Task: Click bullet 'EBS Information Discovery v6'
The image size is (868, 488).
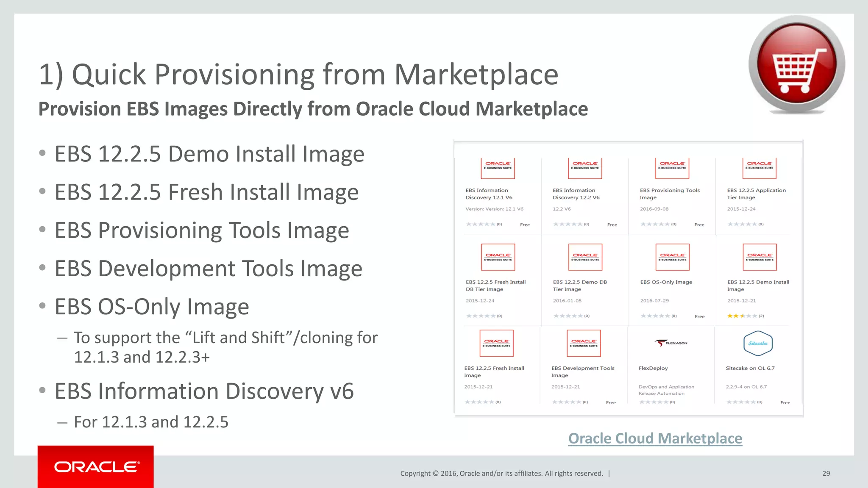Action: [204, 391]
